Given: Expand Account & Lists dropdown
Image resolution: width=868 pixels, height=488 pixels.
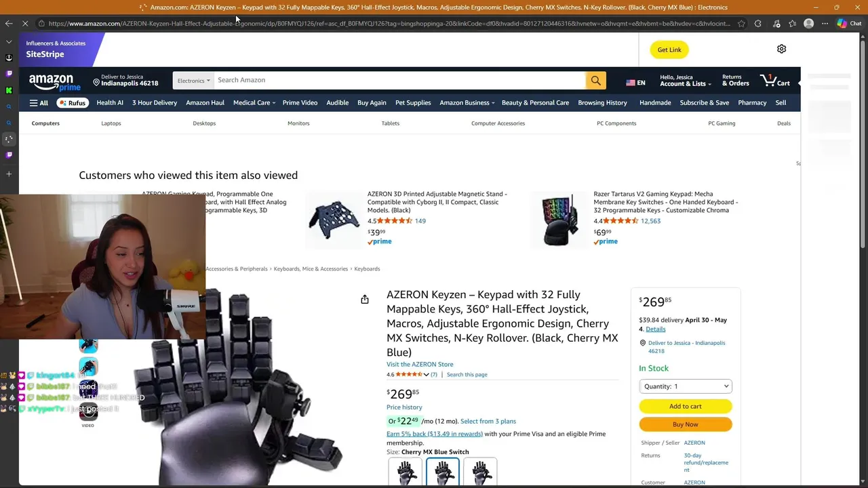Looking at the screenshot, I should 686,80.
